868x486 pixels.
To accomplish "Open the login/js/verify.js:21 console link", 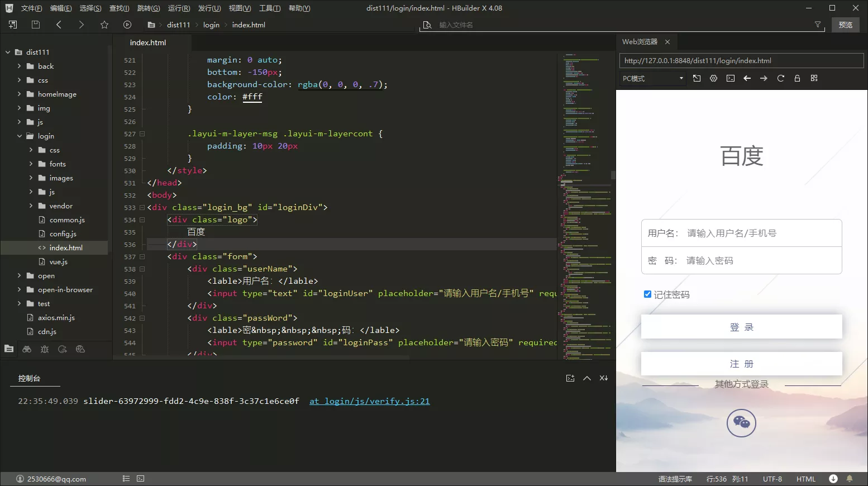I will [x=370, y=401].
